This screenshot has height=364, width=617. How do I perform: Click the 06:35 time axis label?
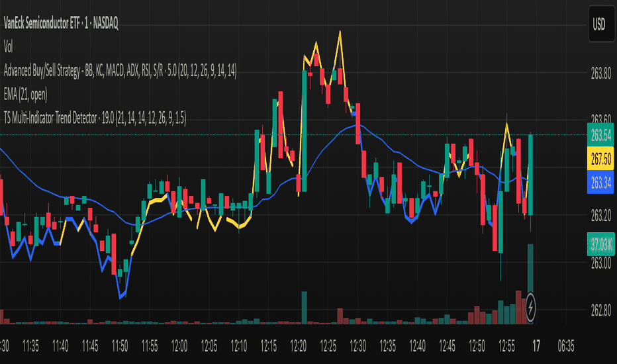click(566, 346)
